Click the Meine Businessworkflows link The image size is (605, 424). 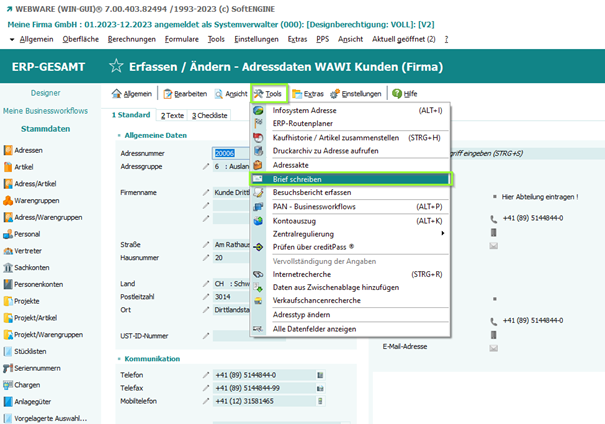(x=46, y=110)
